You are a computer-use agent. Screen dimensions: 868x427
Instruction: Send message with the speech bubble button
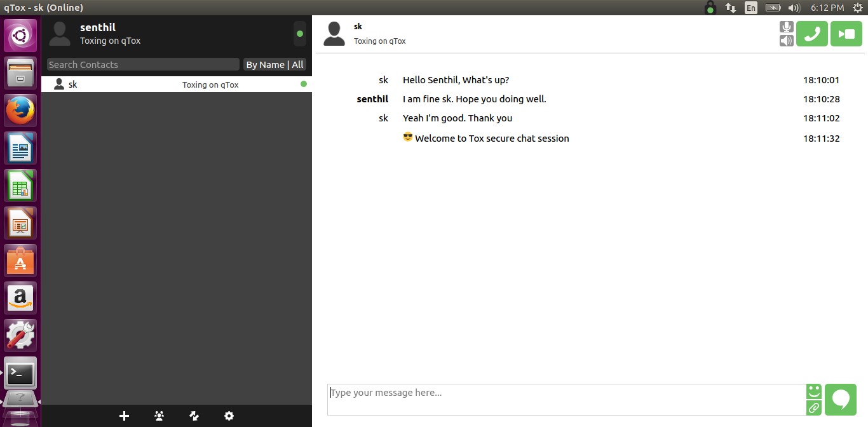click(x=841, y=399)
